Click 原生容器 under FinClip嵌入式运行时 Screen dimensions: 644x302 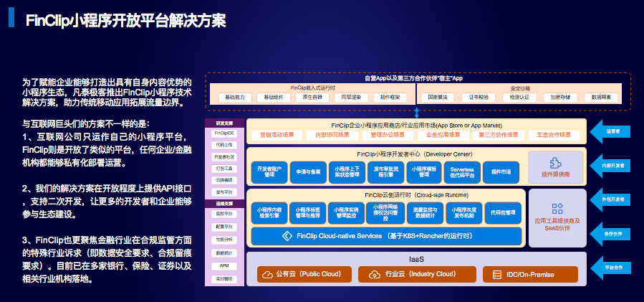pyautogui.click(x=312, y=98)
